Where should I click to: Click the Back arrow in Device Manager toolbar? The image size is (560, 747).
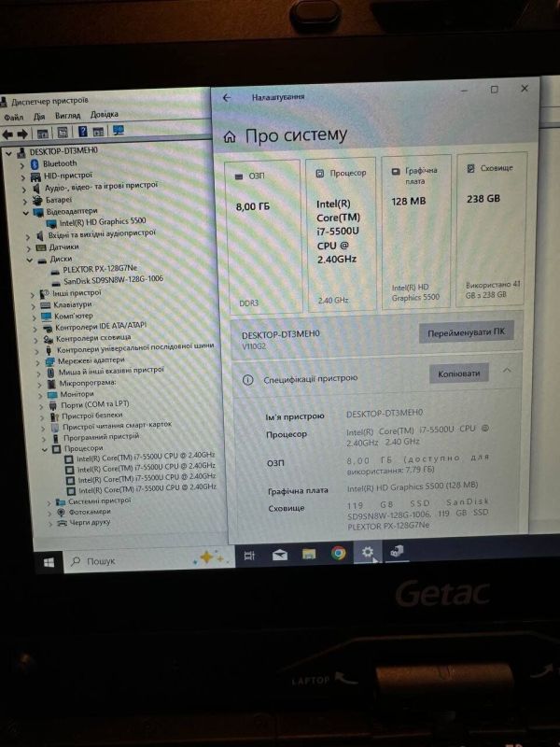pyautogui.click(x=7, y=134)
